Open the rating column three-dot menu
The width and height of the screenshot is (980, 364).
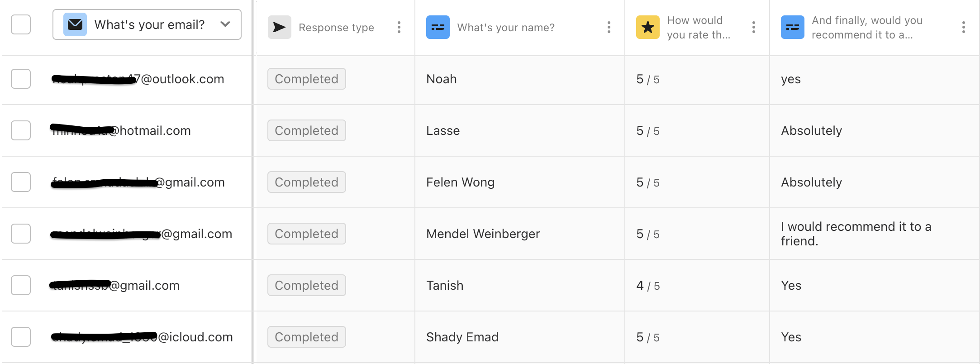[753, 28]
